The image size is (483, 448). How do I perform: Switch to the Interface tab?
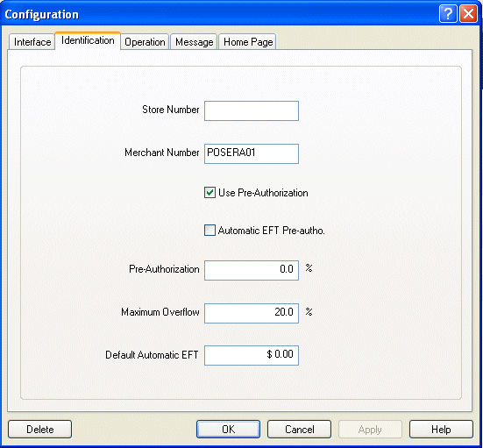click(x=32, y=42)
